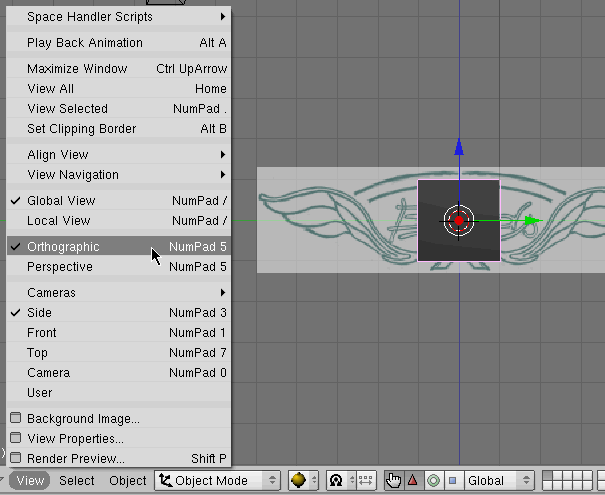Screen dimensions: 605x495
Task: Switch to Top view NumPad 7
Action: 119,353
